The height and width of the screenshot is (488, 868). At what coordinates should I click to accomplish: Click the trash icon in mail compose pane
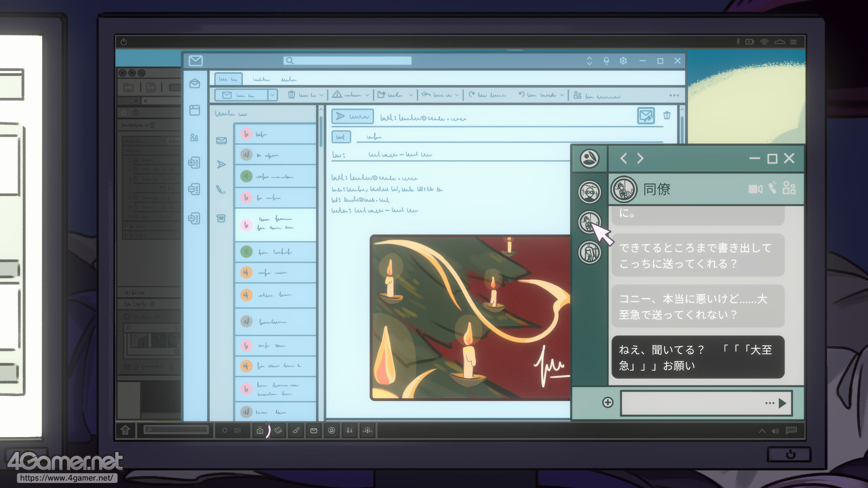pos(667,116)
